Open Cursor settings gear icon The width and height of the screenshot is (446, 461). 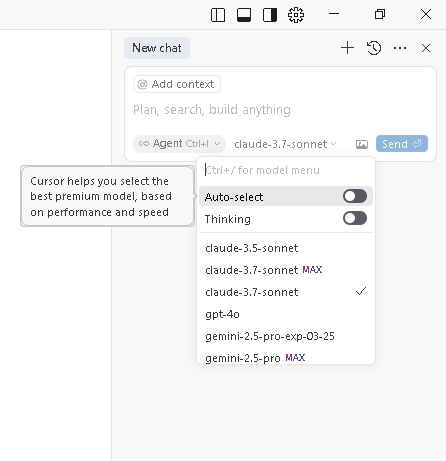click(x=296, y=15)
